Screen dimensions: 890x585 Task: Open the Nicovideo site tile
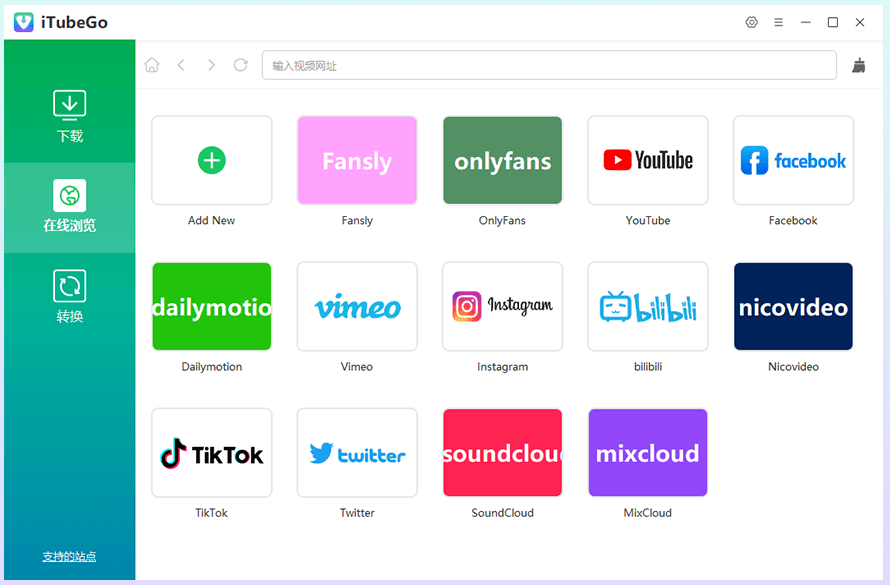click(793, 306)
